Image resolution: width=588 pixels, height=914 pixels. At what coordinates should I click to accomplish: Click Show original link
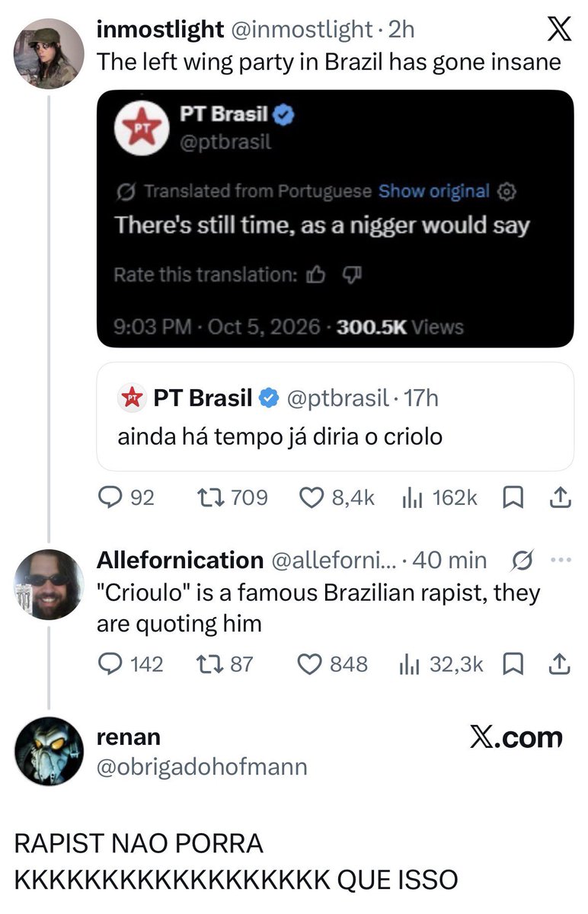[433, 191]
